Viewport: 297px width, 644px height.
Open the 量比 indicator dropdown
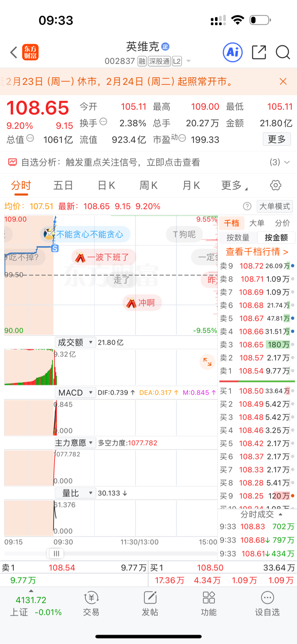[75, 493]
